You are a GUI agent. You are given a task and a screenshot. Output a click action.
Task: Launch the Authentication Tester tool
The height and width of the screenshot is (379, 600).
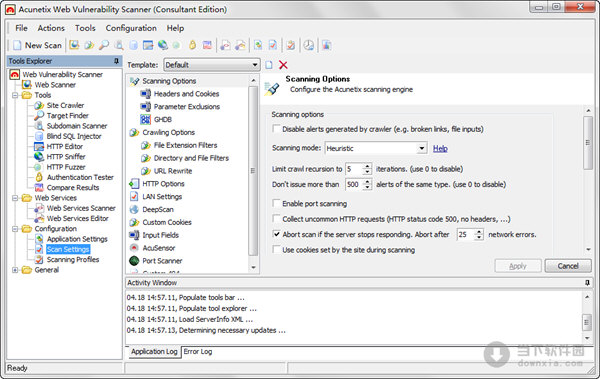tap(80, 177)
